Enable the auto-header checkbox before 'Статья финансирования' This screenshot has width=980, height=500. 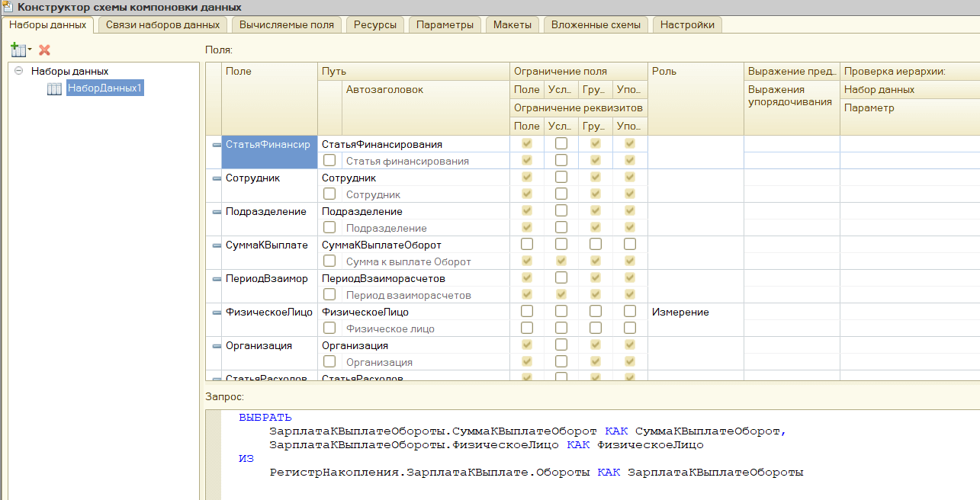pos(329,161)
